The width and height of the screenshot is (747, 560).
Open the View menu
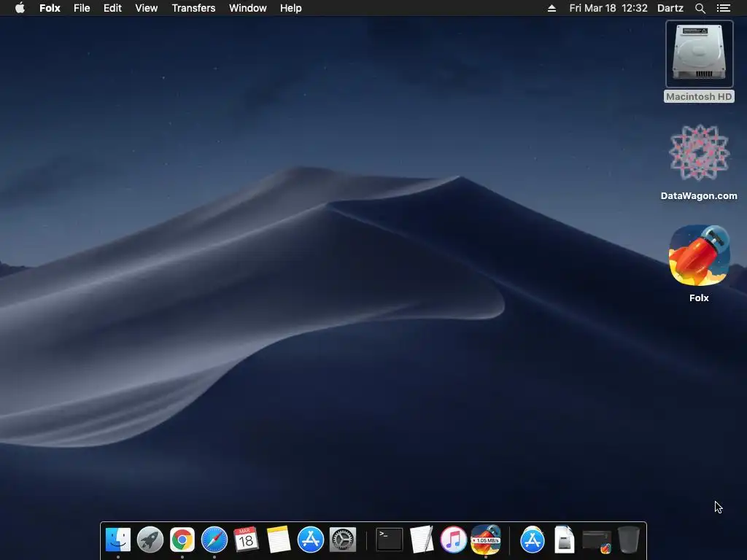click(x=146, y=8)
